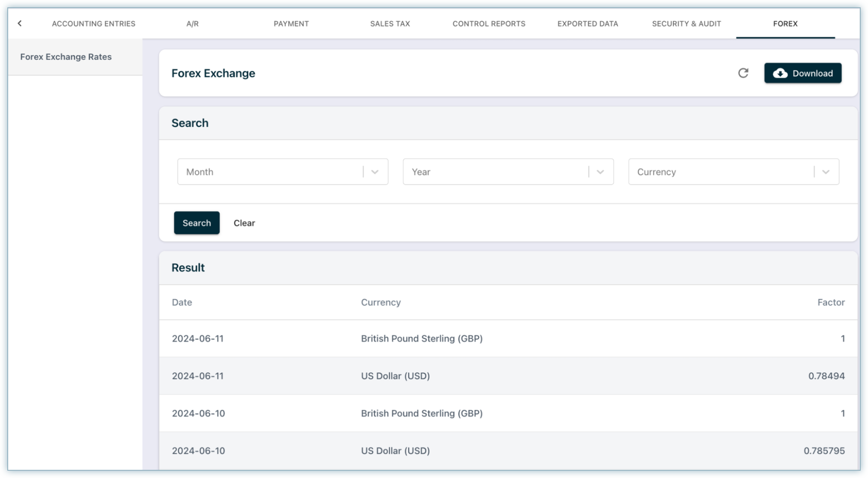The height and width of the screenshot is (478, 868).
Task: Open the Month dropdown
Action: (282, 172)
